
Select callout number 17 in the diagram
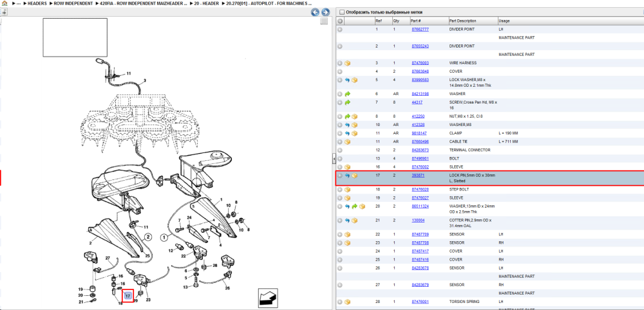point(128,296)
